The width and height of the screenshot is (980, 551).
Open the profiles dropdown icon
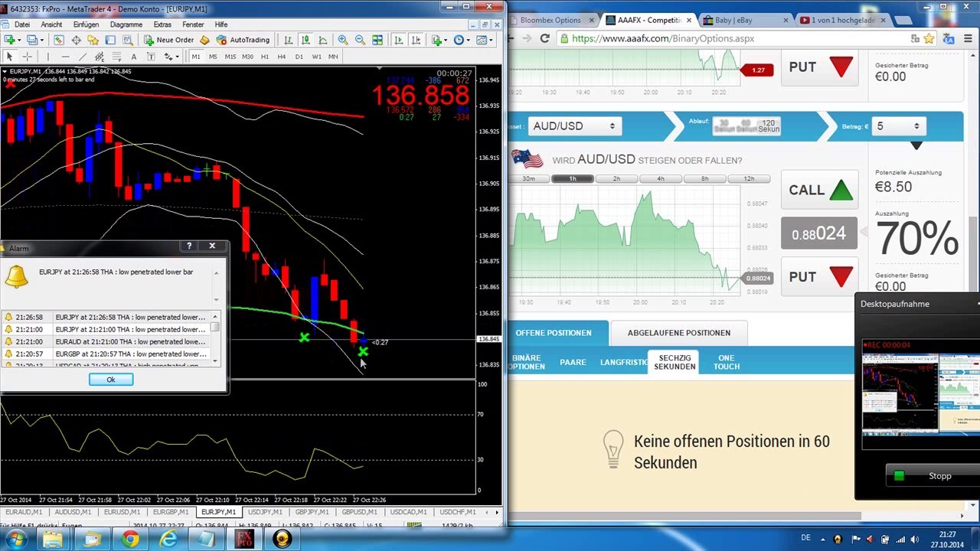[36, 40]
